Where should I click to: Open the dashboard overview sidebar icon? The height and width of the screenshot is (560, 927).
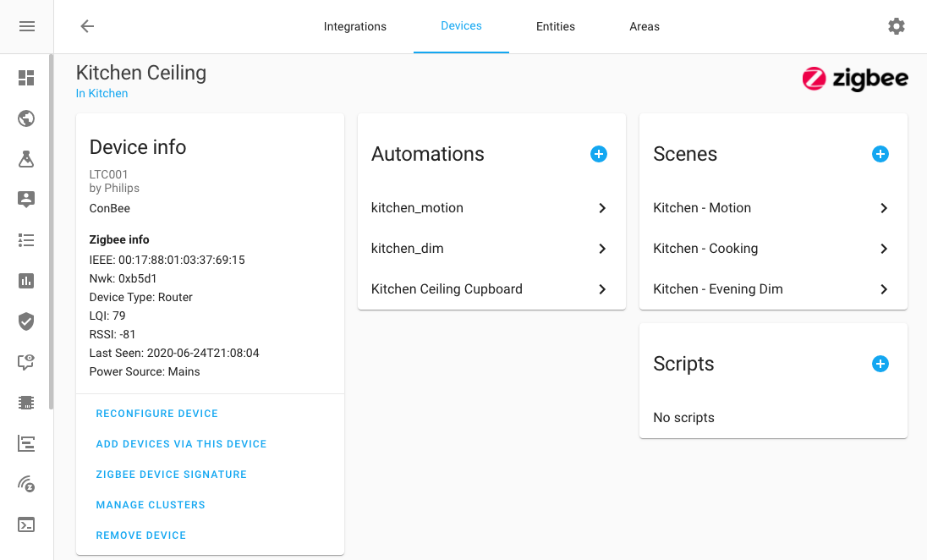(x=26, y=78)
